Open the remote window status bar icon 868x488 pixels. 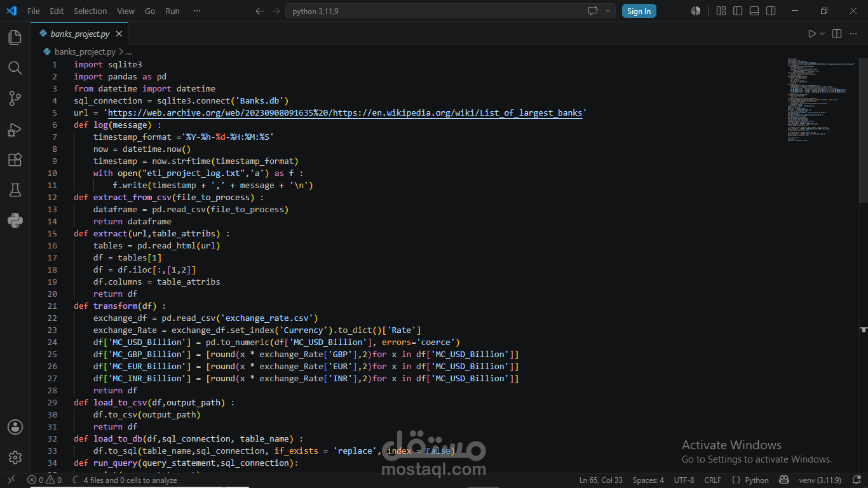coord(11,480)
